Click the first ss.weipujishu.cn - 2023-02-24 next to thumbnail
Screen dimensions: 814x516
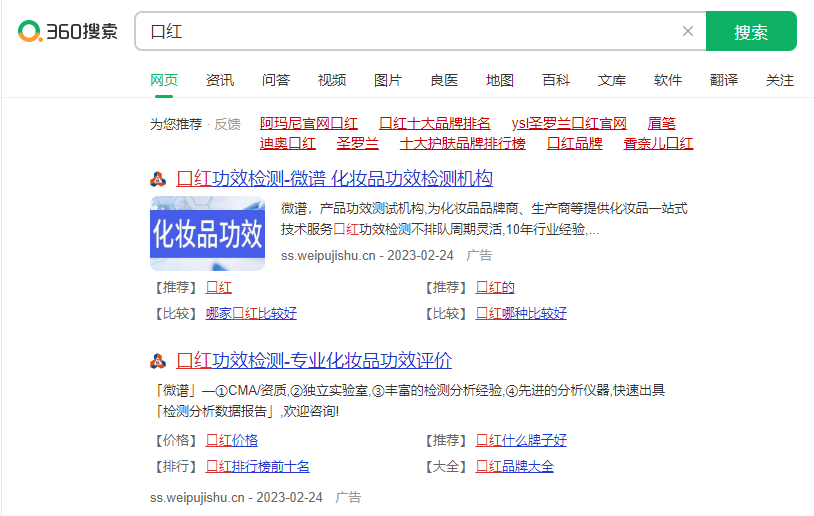pos(367,255)
